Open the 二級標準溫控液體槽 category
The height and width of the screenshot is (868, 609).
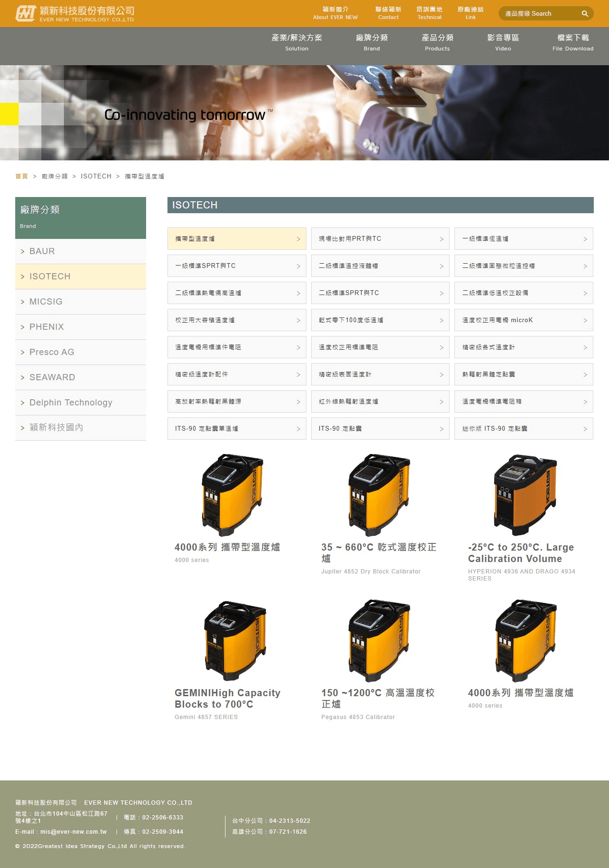[x=380, y=266]
